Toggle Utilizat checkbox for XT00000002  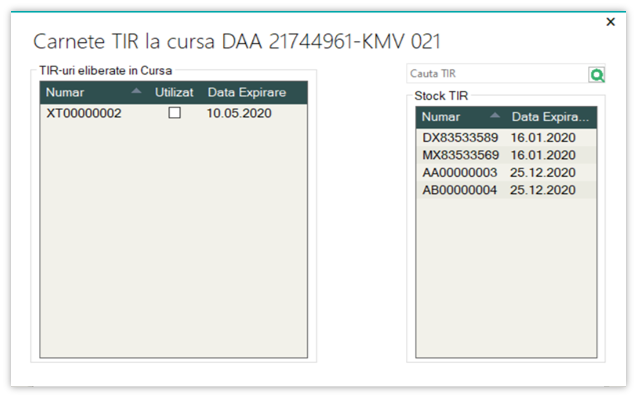[175, 113]
